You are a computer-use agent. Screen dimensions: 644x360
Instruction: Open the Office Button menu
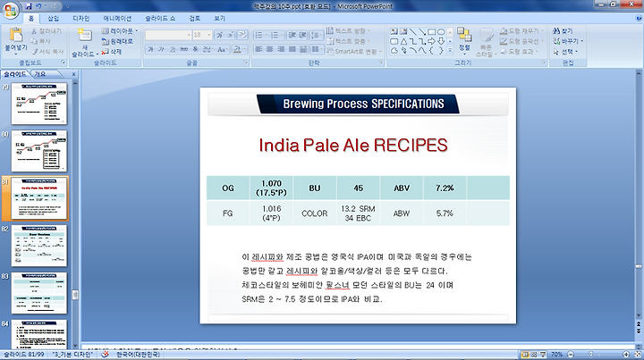click(x=11, y=10)
